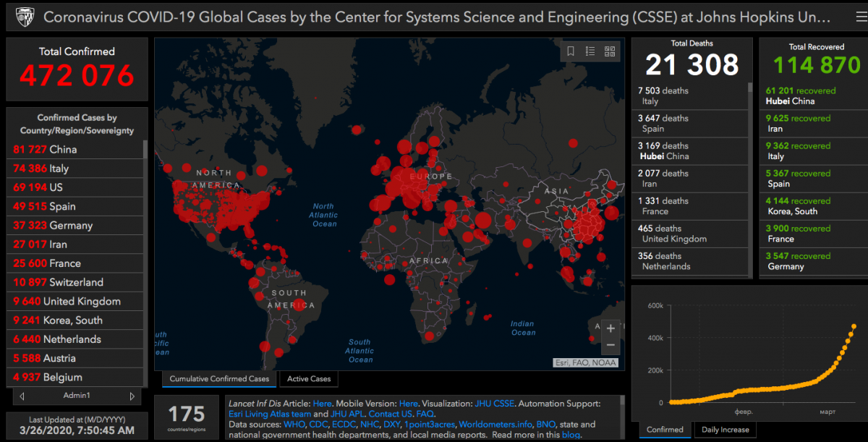The image size is (868, 442).
Task: Open the DXY data source link
Action: coord(392,424)
